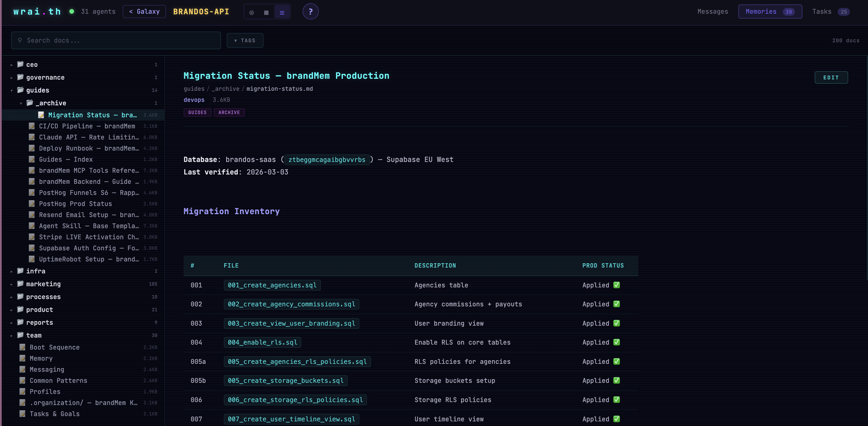The width and height of the screenshot is (868, 426).
Task: Click the Search docs input field
Action: click(x=116, y=41)
